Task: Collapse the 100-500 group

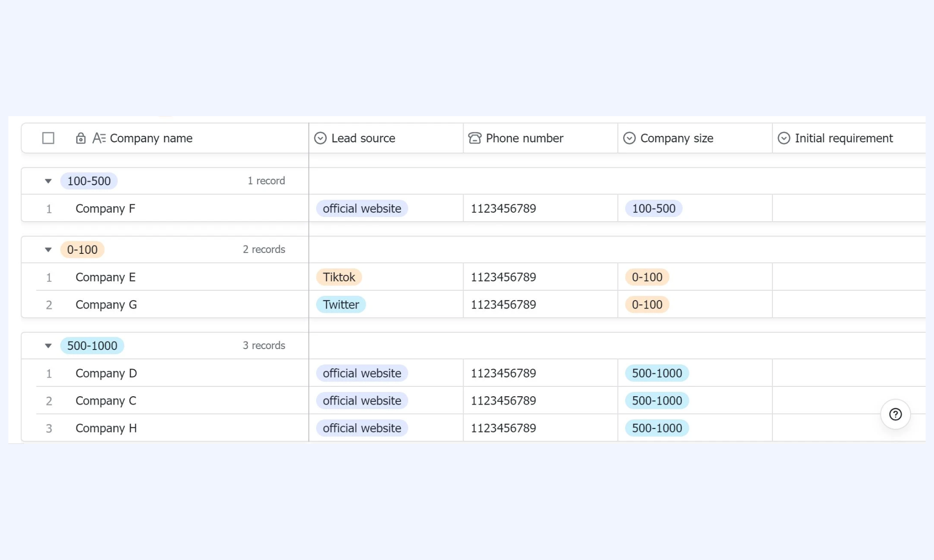Action: pyautogui.click(x=48, y=181)
